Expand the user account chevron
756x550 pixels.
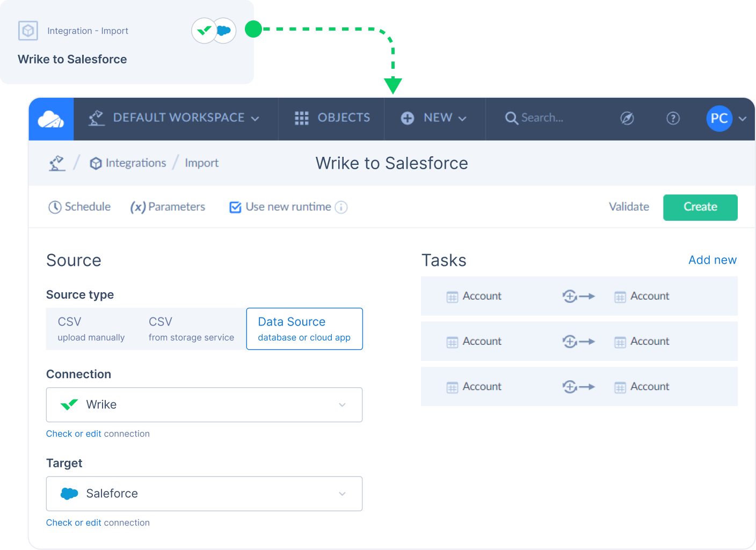pos(743,119)
